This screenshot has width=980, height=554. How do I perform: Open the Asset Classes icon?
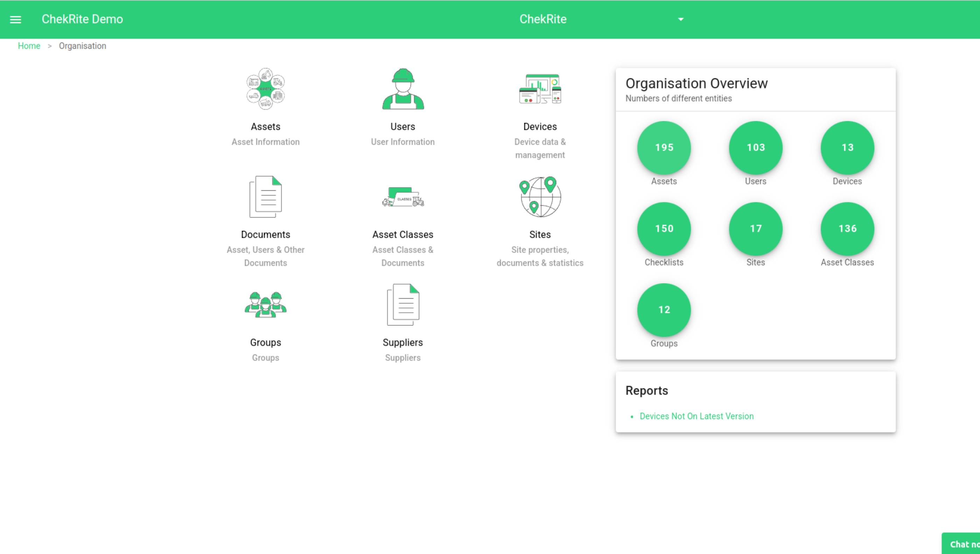[x=403, y=197]
